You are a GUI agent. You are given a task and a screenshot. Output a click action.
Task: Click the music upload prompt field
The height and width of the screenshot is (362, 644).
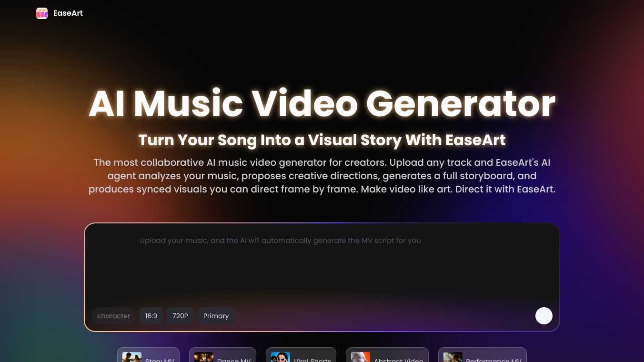pos(322,264)
